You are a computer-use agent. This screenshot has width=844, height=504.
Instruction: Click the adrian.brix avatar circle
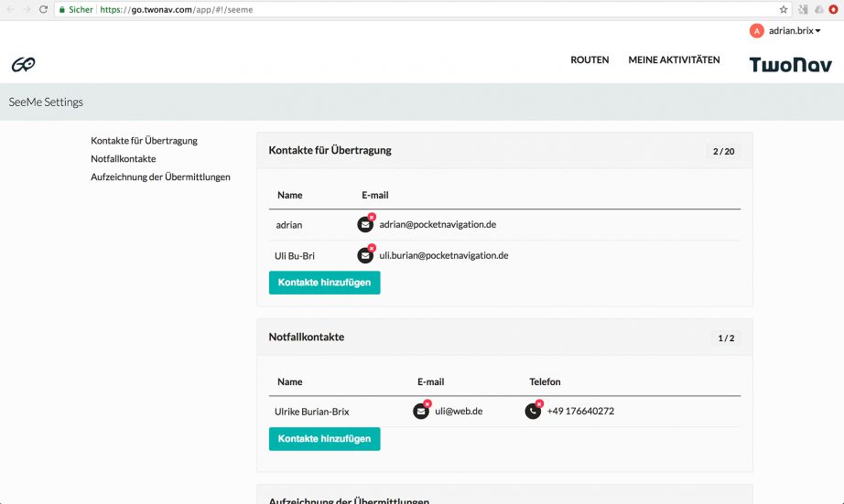pos(756,31)
